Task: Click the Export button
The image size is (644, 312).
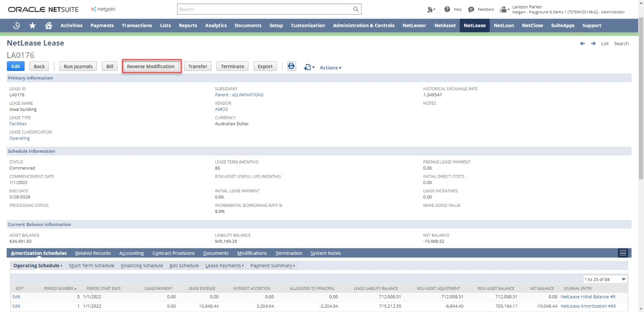Action: (x=265, y=67)
